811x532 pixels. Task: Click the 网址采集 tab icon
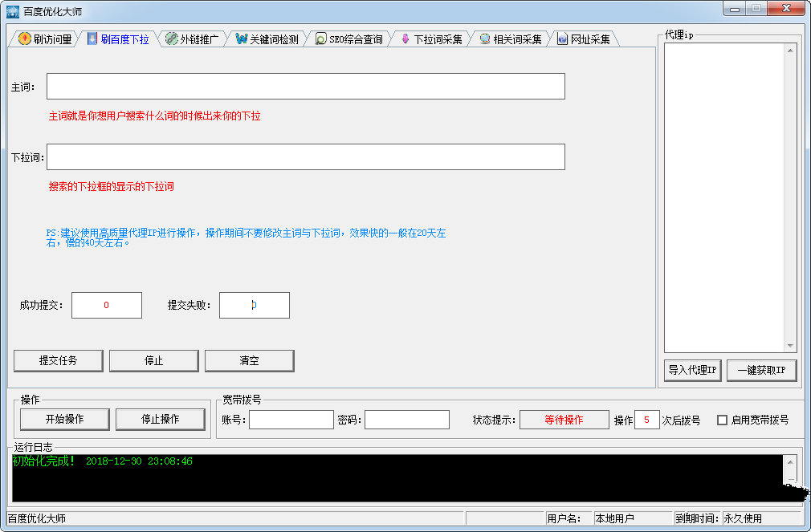tap(562, 39)
